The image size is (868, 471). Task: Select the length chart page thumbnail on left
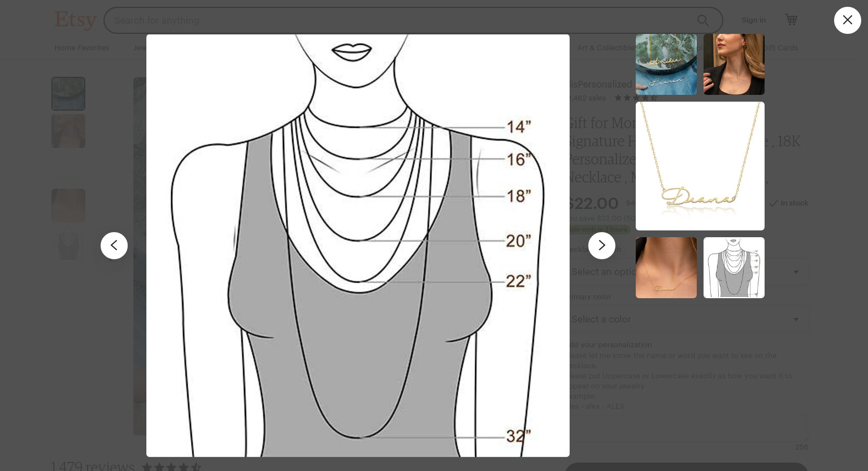click(68, 243)
